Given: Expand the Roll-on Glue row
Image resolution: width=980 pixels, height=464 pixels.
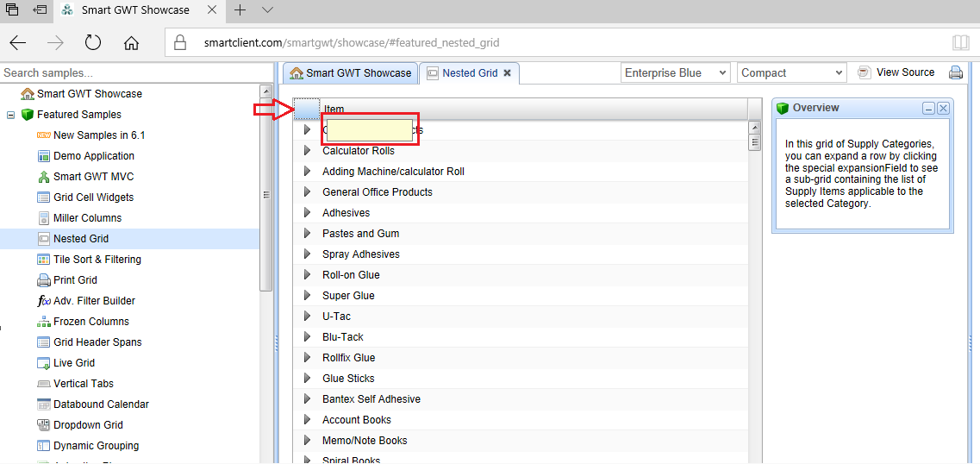Looking at the screenshot, I should 307,274.
